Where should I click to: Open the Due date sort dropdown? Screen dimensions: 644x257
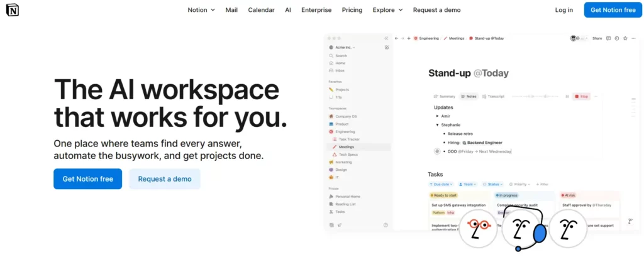pyautogui.click(x=441, y=185)
